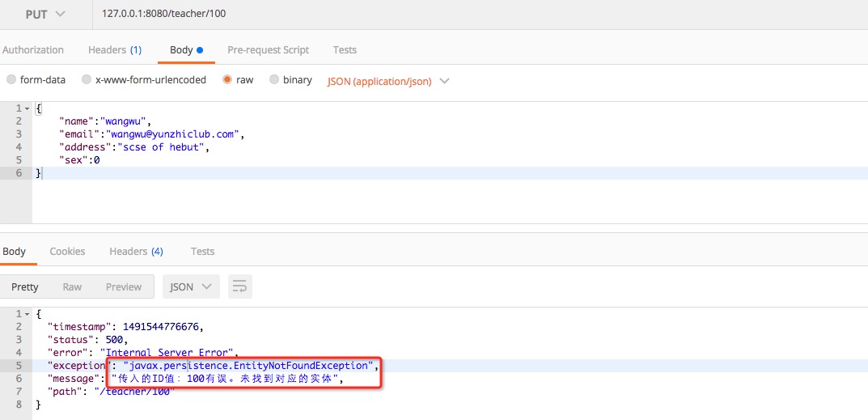Open the response Tests tab

202,252
